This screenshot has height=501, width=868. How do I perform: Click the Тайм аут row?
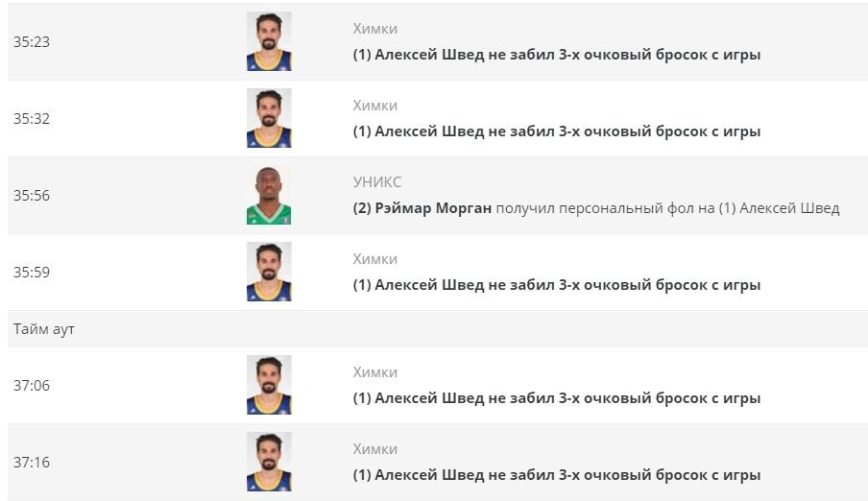[x=437, y=329]
